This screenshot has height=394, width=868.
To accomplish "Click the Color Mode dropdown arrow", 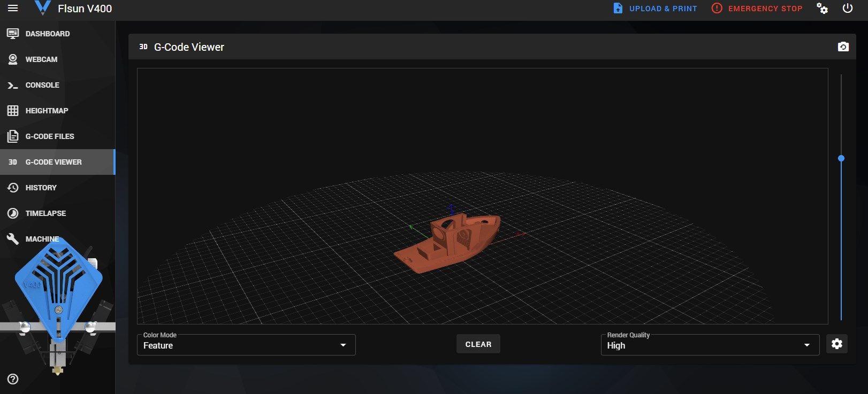I will point(343,345).
